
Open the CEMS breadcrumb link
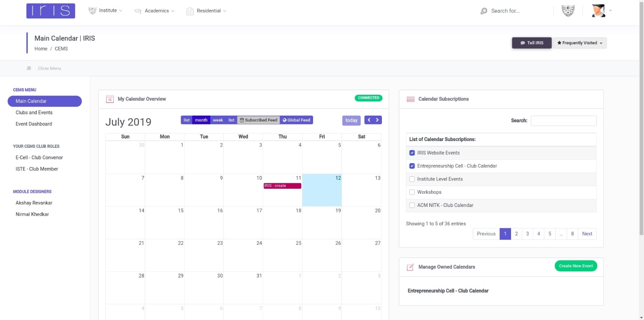[61, 49]
